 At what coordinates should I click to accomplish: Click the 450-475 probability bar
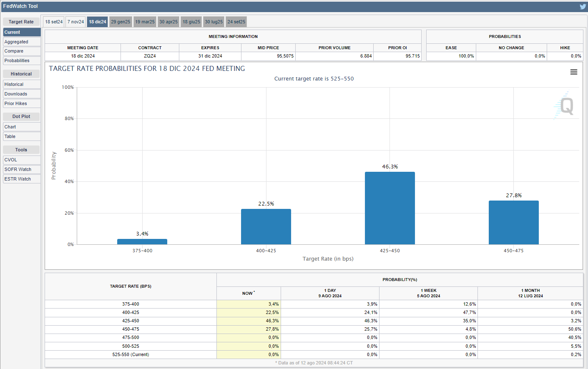[513, 222]
